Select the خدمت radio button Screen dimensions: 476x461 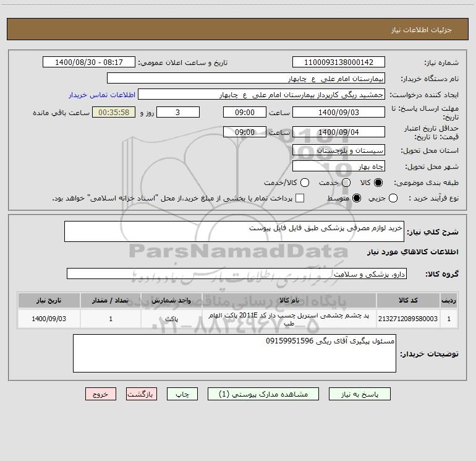pyautogui.click(x=346, y=183)
